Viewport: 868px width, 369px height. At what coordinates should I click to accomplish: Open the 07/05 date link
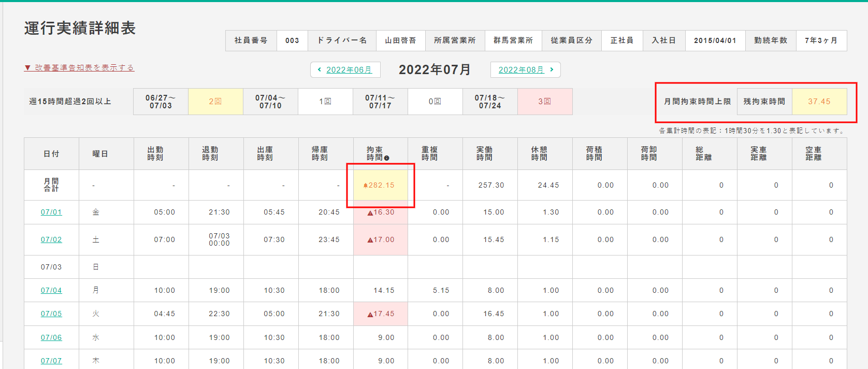(x=51, y=314)
